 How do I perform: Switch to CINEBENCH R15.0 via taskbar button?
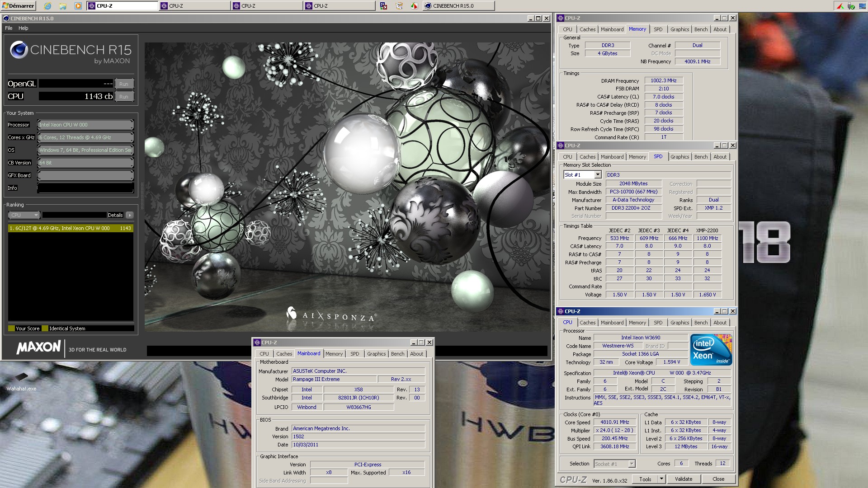coord(458,6)
